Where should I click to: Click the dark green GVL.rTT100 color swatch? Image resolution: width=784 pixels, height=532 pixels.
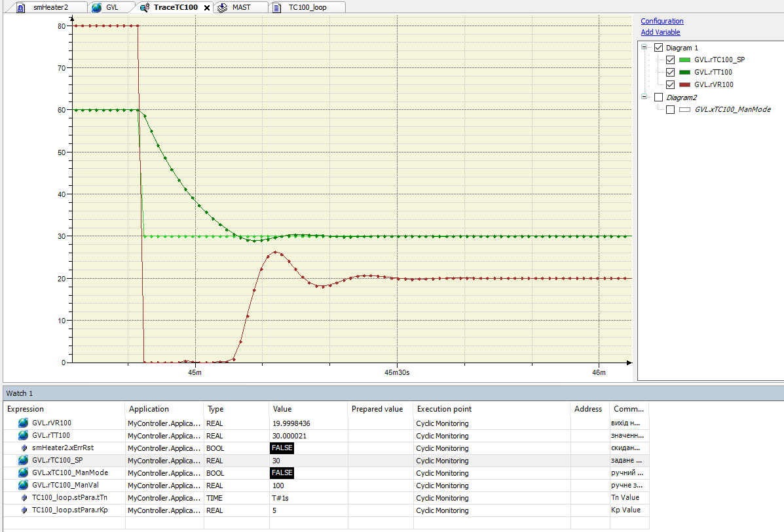click(684, 73)
